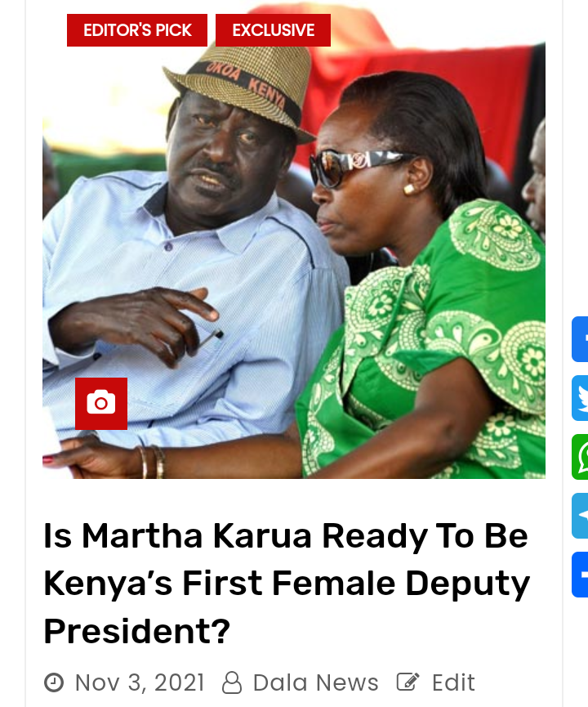
Task: Send the article via Telegram icon
Action: 580,516
